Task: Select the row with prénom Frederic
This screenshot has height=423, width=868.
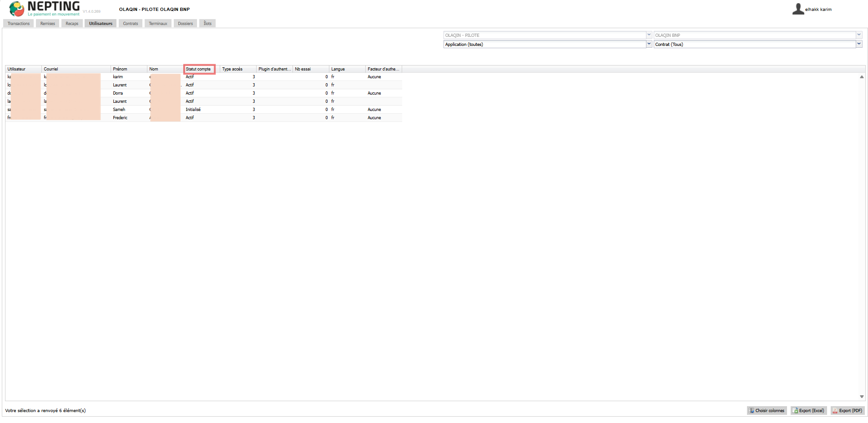Action: (204, 118)
